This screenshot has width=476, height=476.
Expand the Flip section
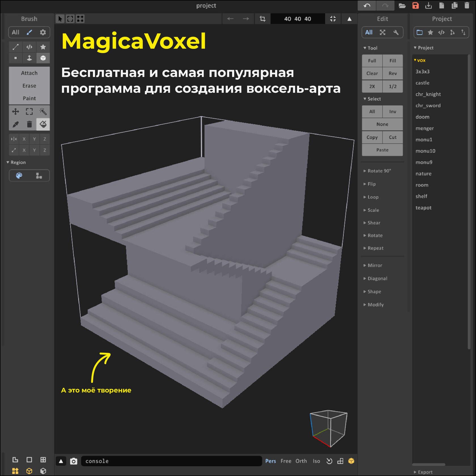point(369,184)
